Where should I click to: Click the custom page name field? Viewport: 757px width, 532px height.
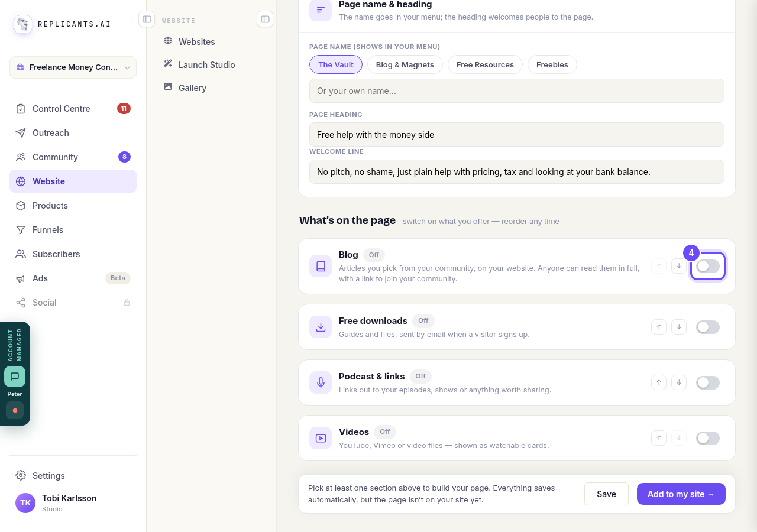click(517, 91)
